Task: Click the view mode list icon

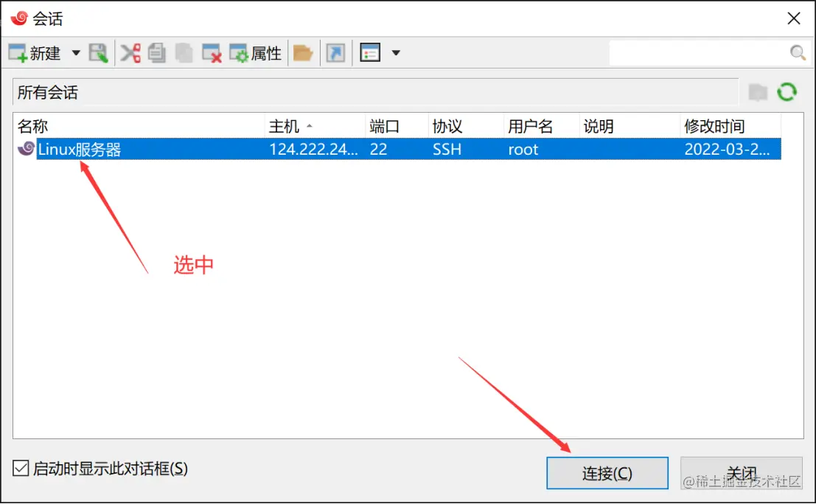Action: pos(370,53)
